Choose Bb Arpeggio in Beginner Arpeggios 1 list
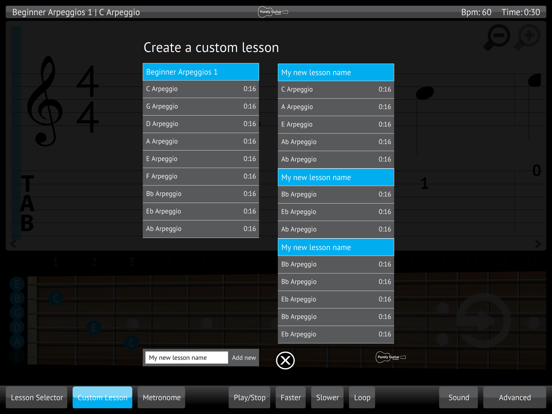The width and height of the screenshot is (552, 414). [x=201, y=194]
